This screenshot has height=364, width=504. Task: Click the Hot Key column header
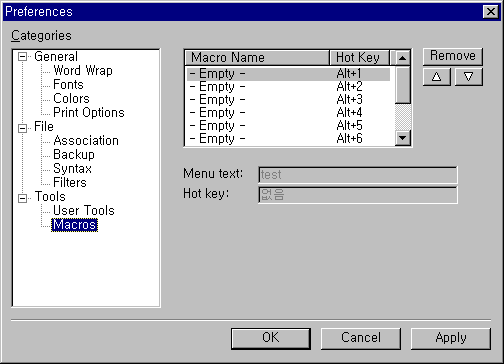point(359,57)
